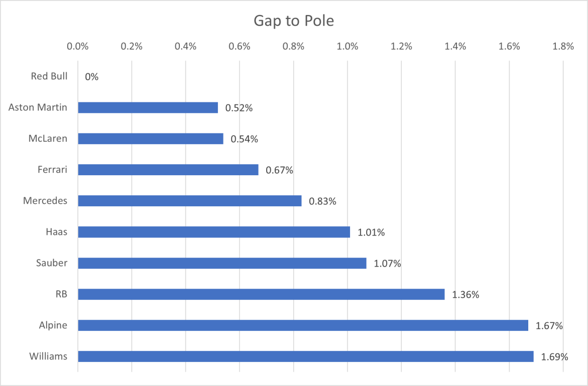Select the Williams bar in the chart
The height and width of the screenshot is (386, 588).
(305, 357)
